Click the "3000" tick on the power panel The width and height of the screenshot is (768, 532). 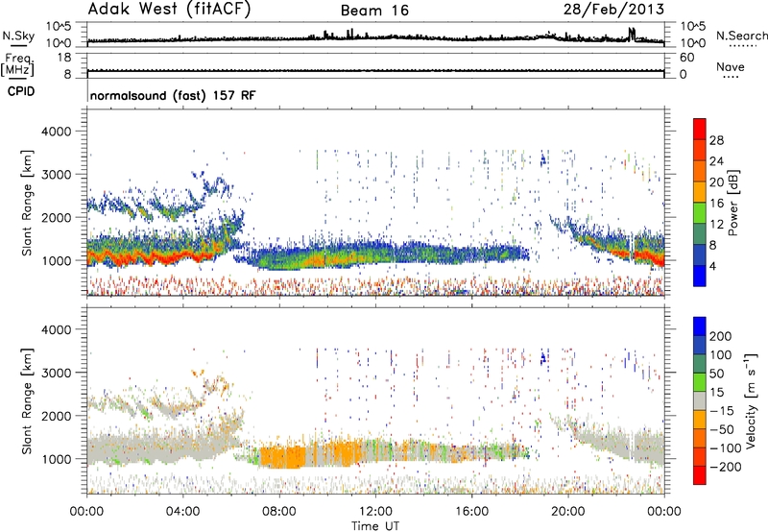56,175
